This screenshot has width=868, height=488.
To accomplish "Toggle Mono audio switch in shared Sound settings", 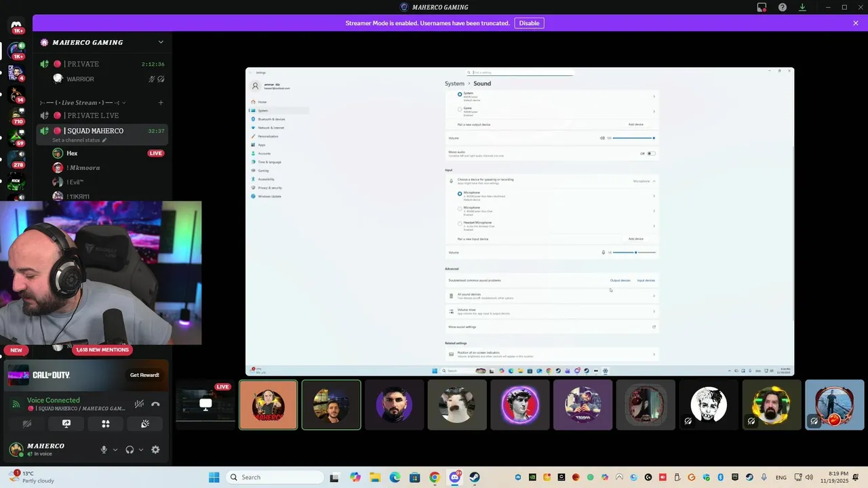I will [651, 154].
